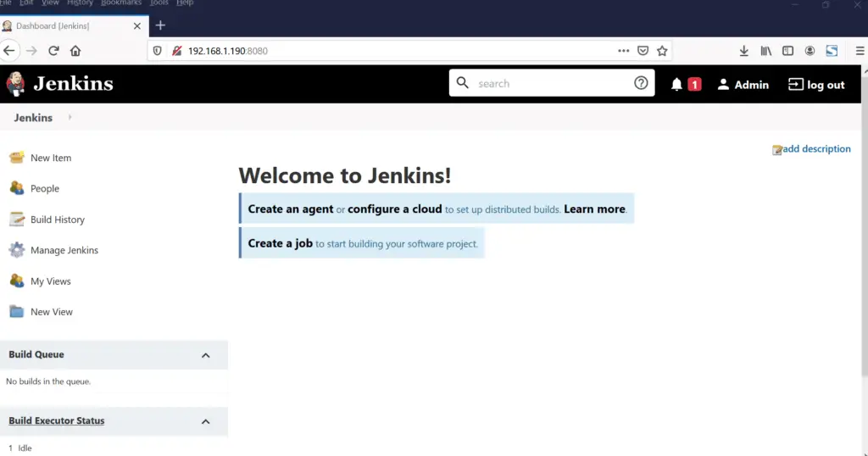The width and height of the screenshot is (868, 456).
Task: Click the log out button
Action: tap(816, 84)
